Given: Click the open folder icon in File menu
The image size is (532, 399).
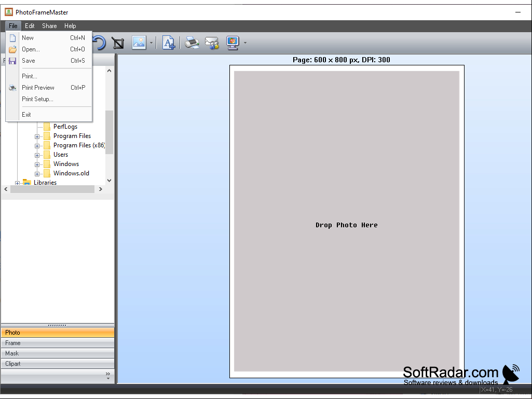Looking at the screenshot, I should tap(12, 49).
